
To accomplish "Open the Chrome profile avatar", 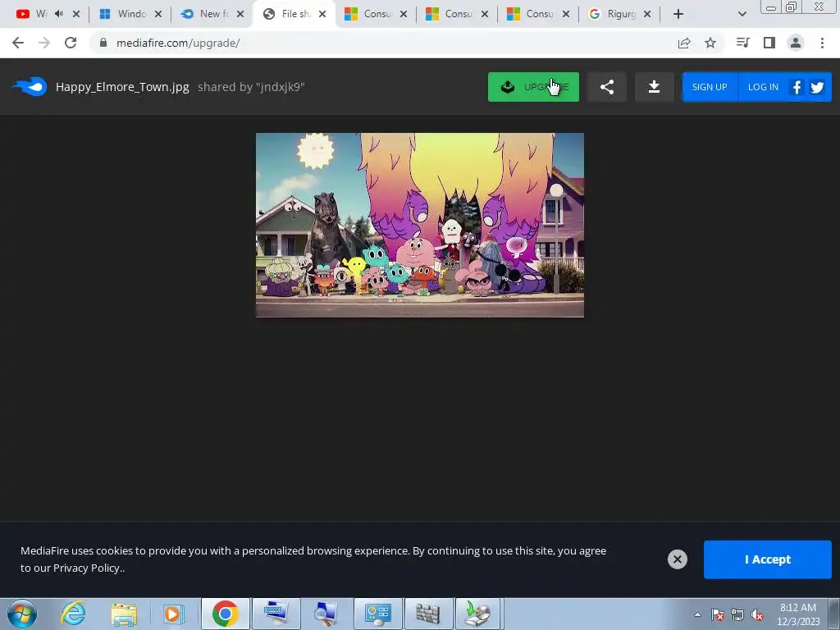I will tap(796, 43).
